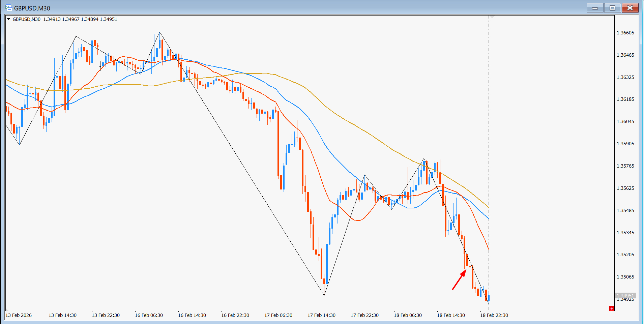
Task: Click the GBPUSD,M30 window title text
Action: 32,8
